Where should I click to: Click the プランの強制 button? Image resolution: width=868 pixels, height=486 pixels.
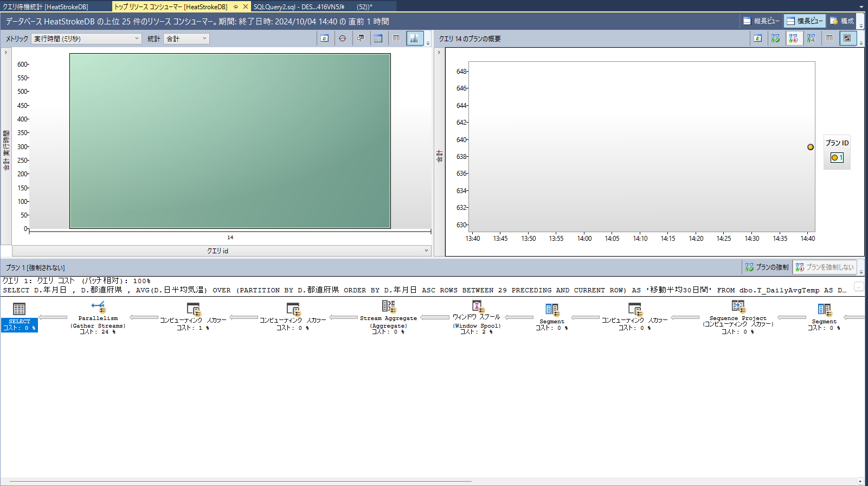(767, 267)
